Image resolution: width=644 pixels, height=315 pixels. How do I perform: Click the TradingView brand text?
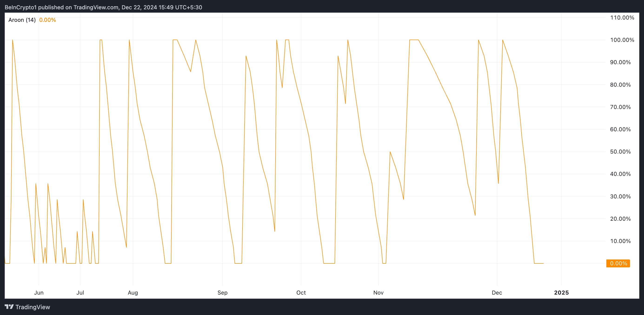33,307
